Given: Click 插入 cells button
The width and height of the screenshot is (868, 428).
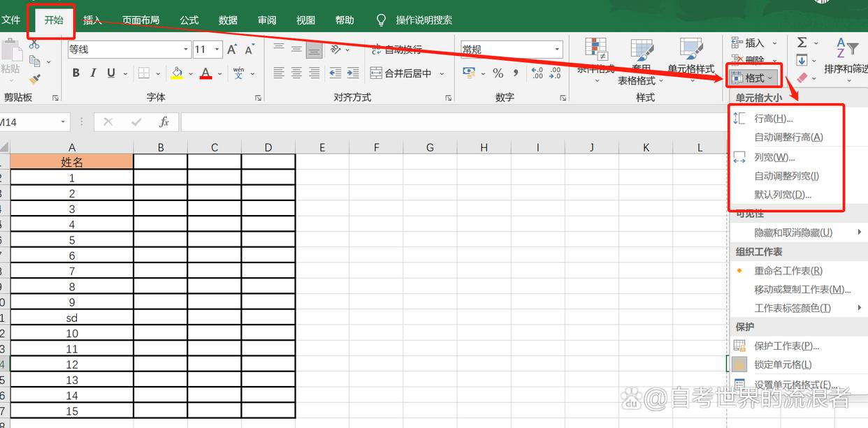Looking at the screenshot, I should pyautogui.click(x=748, y=43).
